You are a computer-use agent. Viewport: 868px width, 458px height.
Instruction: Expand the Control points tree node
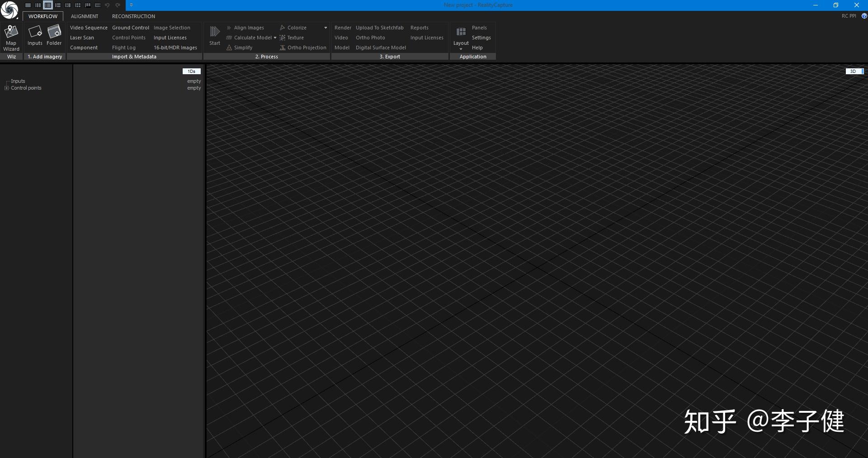click(x=6, y=88)
